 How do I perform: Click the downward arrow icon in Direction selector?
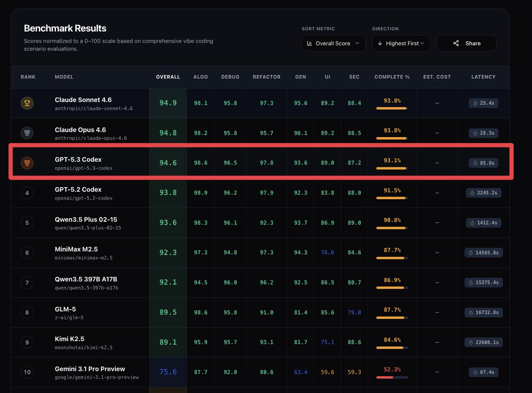click(x=380, y=43)
